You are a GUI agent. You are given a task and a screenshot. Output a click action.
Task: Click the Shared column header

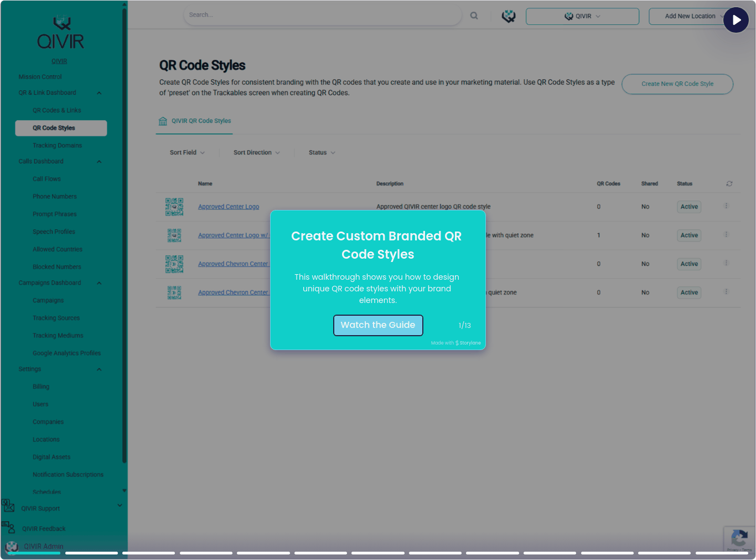[650, 184]
